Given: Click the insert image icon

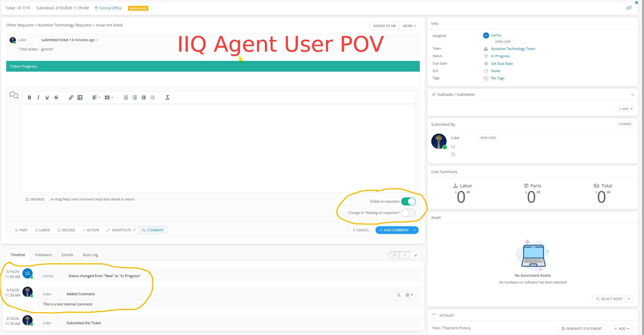Looking at the screenshot, I should coord(80,98).
